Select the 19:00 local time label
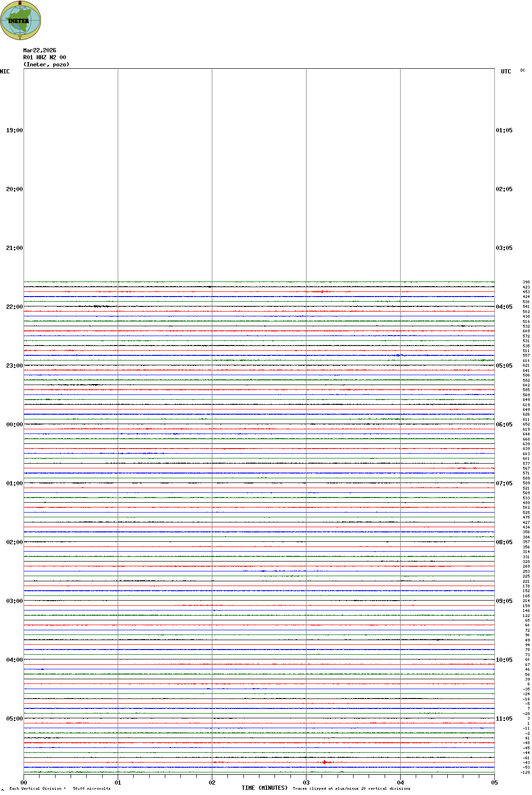Screen dimensions: 532x795 14,130
